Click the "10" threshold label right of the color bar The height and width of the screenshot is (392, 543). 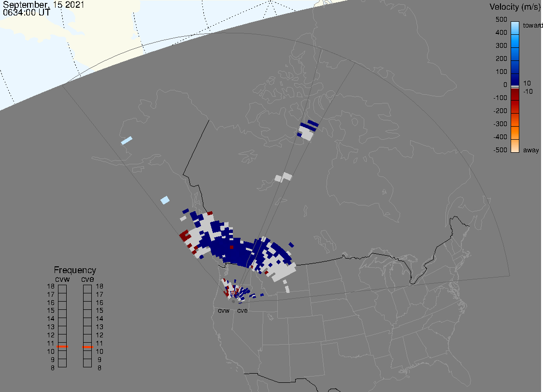(527, 83)
